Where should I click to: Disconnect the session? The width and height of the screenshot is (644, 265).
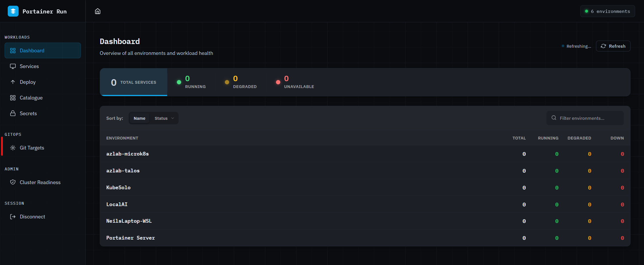pos(43,217)
